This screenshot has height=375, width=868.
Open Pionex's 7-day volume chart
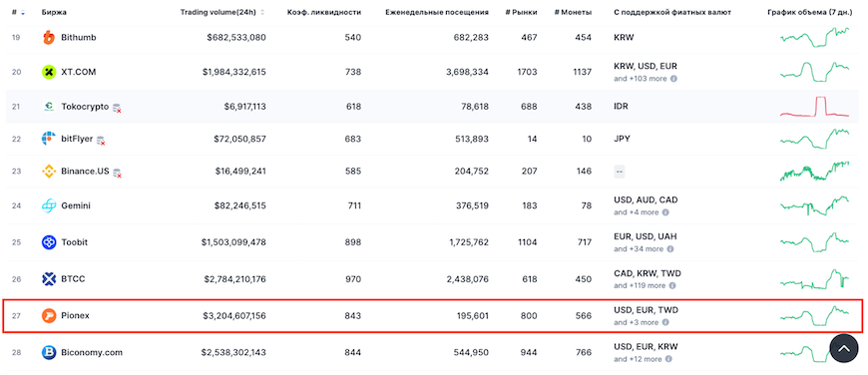pos(814,316)
